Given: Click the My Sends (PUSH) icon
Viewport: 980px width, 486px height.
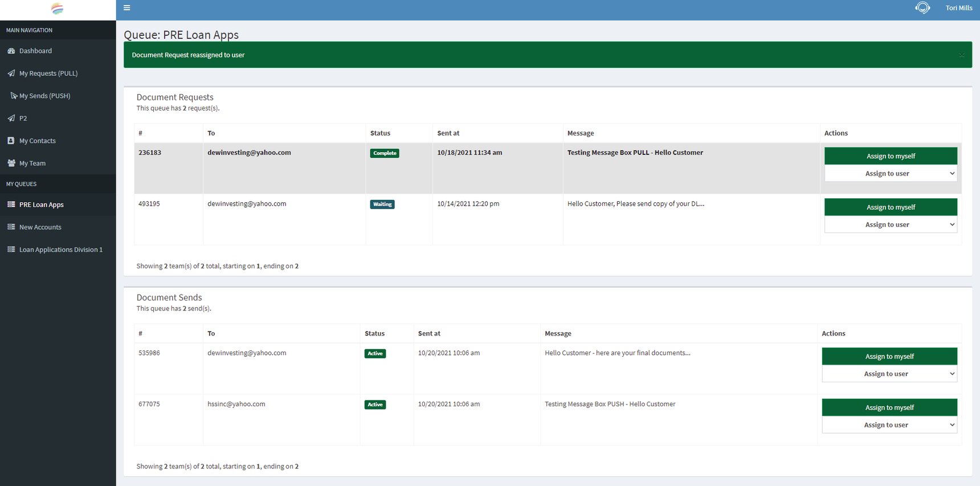Looking at the screenshot, I should click(14, 96).
